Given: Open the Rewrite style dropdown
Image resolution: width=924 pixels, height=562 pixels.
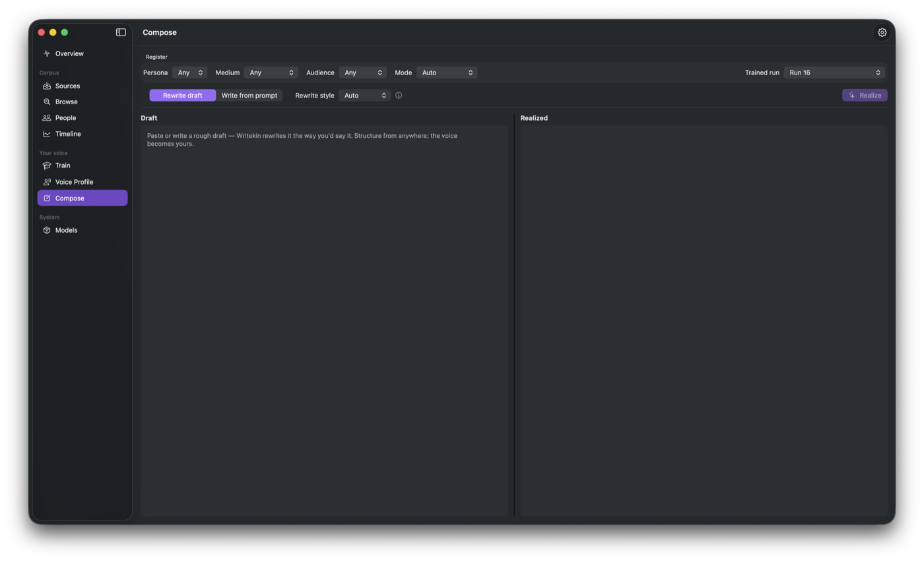Looking at the screenshot, I should coord(365,96).
